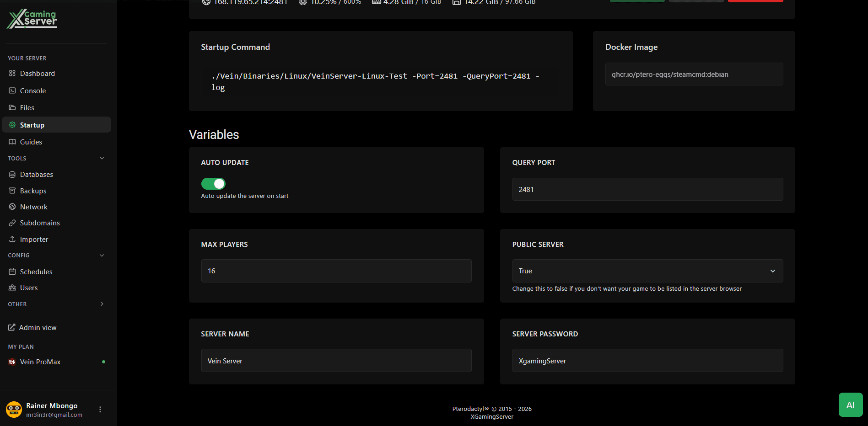
Task: Disable the Auto Update toggle
Action: tap(213, 184)
